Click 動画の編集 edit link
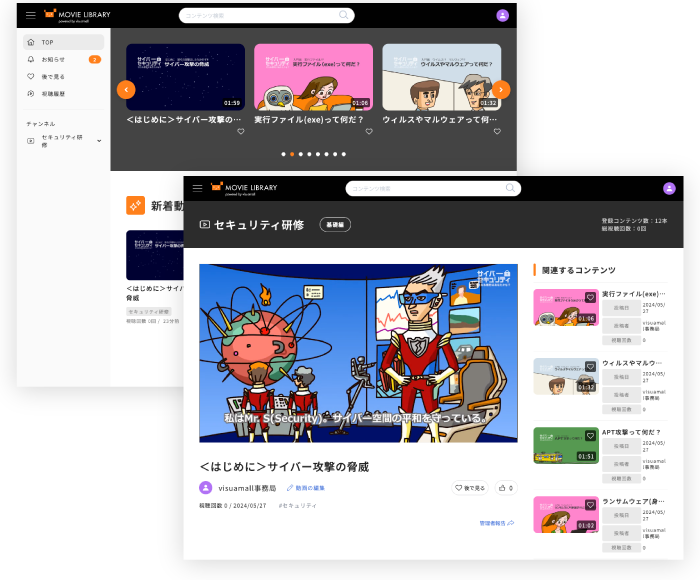 click(306, 488)
